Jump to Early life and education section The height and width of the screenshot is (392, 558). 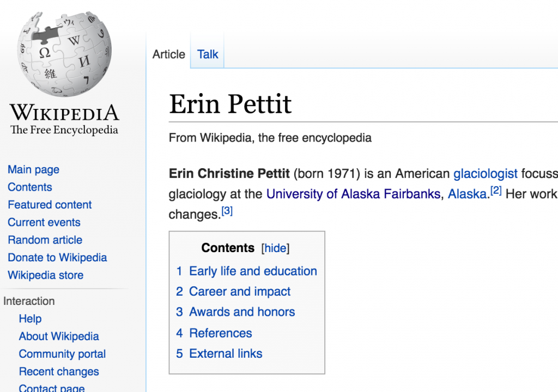click(253, 271)
